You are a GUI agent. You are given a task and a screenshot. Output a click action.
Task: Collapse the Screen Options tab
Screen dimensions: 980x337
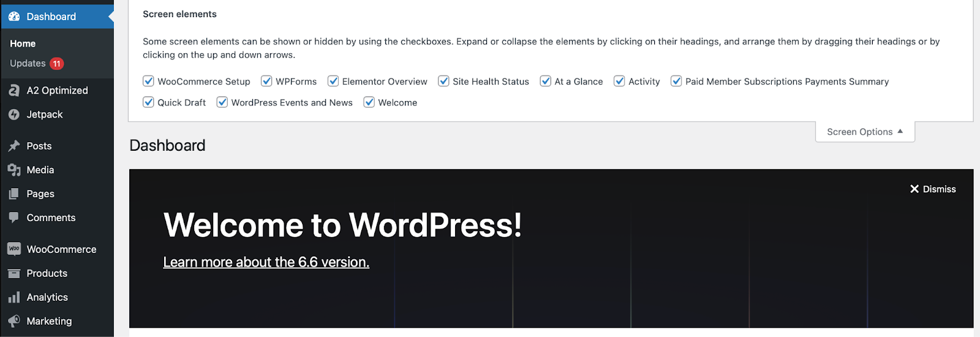(x=865, y=132)
